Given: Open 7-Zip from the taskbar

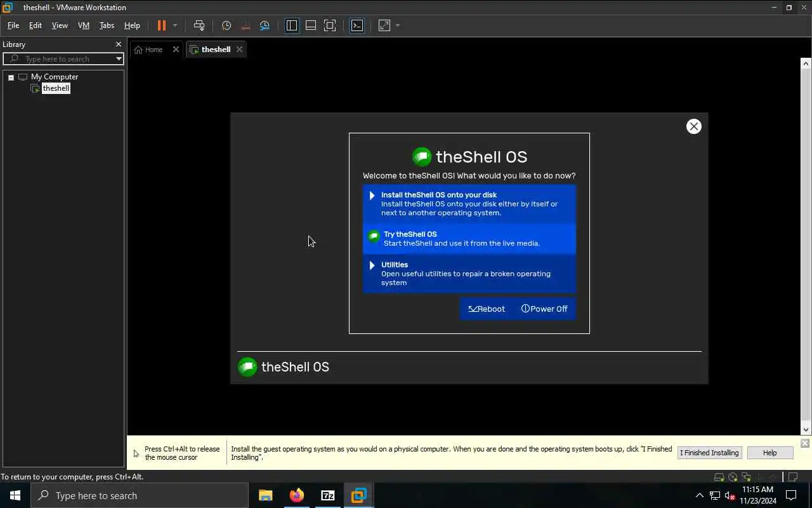Looking at the screenshot, I should (x=327, y=495).
